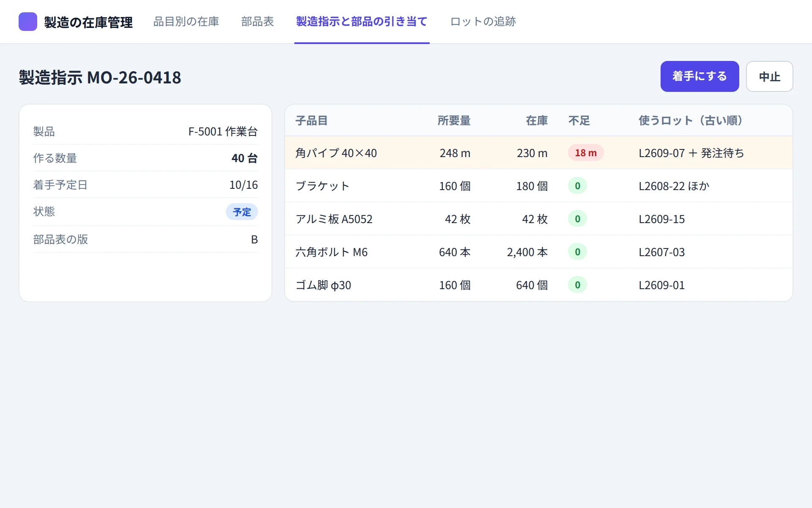Click lot L2609-15
812x508 pixels.
662,219
